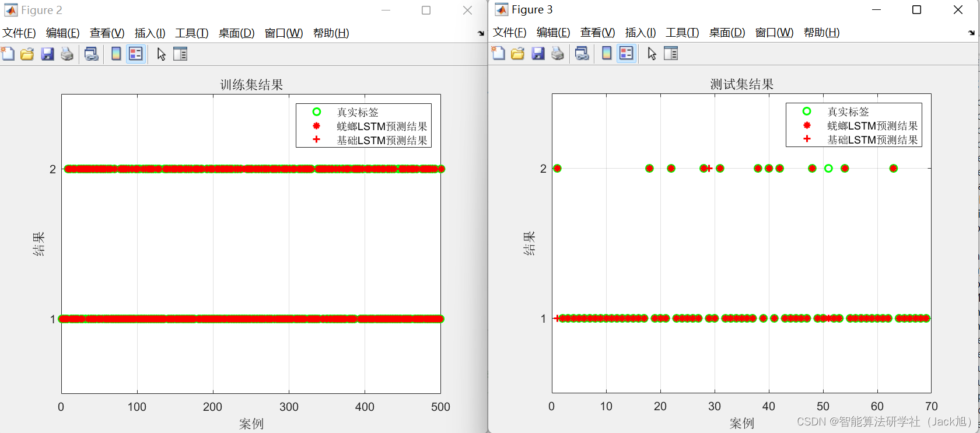The height and width of the screenshot is (433, 980).
Task: Click x-axis tick label 70 in Figure 3
Action: tap(932, 406)
